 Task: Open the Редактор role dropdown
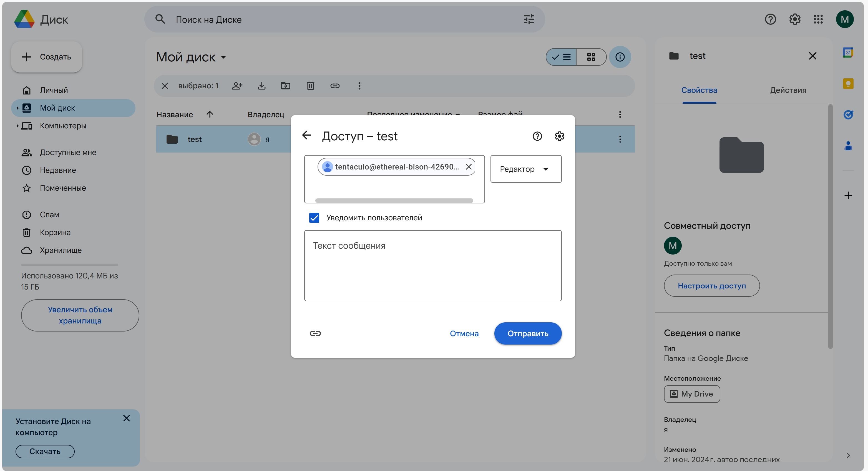click(526, 169)
